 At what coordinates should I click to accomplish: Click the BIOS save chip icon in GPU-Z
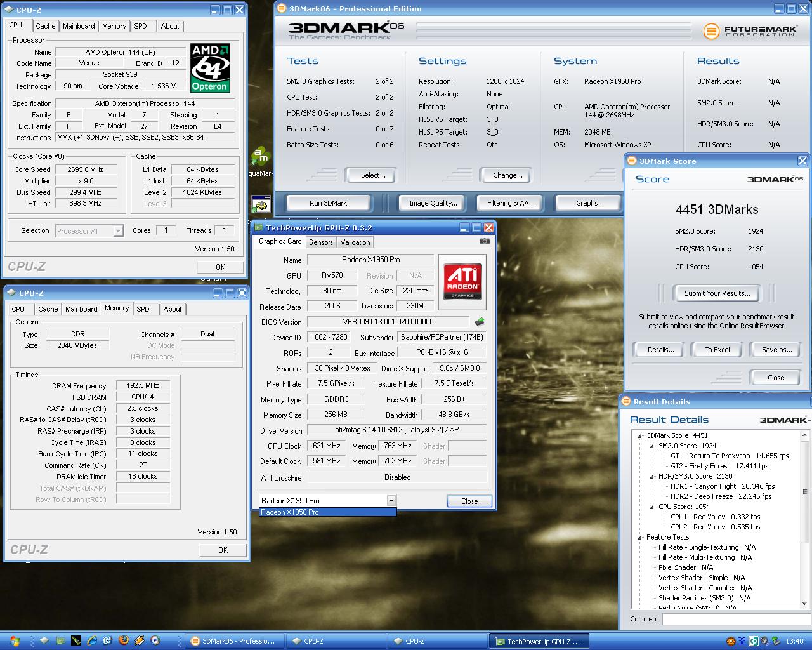[x=480, y=322]
